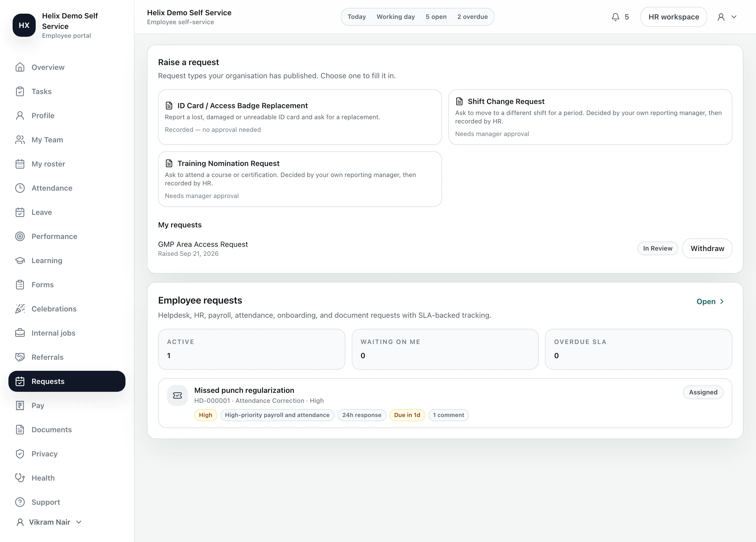
Task: Open the Pay receipt icon
Action: (x=20, y=406)
